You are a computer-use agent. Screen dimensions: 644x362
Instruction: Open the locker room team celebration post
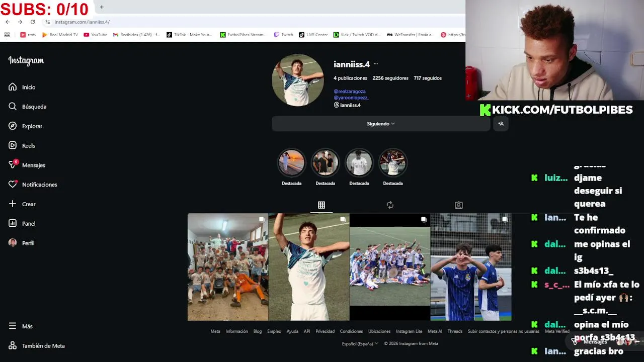(228, 267)
